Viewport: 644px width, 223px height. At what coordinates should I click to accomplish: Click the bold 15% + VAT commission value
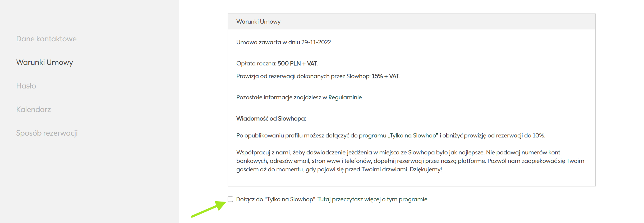click(385, 76)
